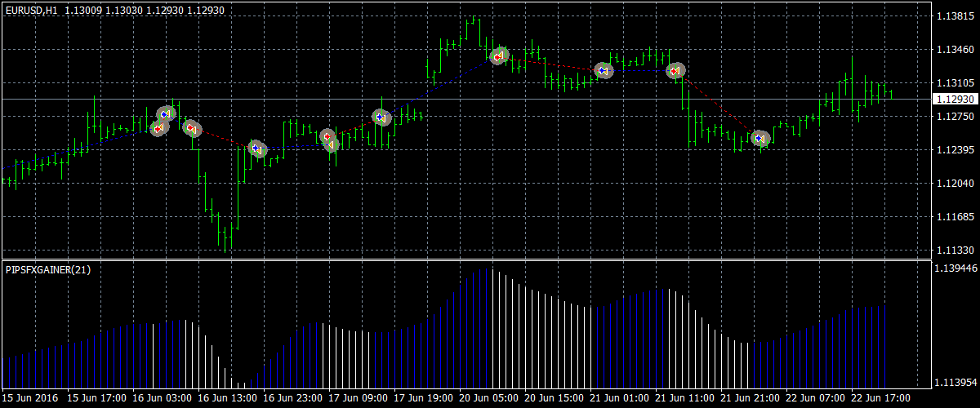Click the 16 Jun 03:00 time label
The width and height of the screenshot is (980, 408).
click(162, 398)
